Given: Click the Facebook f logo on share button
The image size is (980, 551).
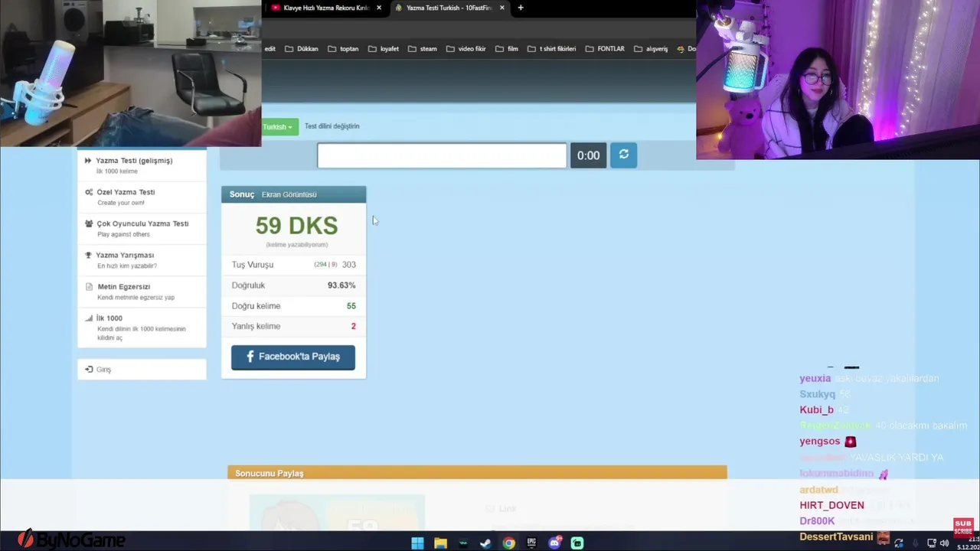Looking at the screenshot, I should coord(250,357).
